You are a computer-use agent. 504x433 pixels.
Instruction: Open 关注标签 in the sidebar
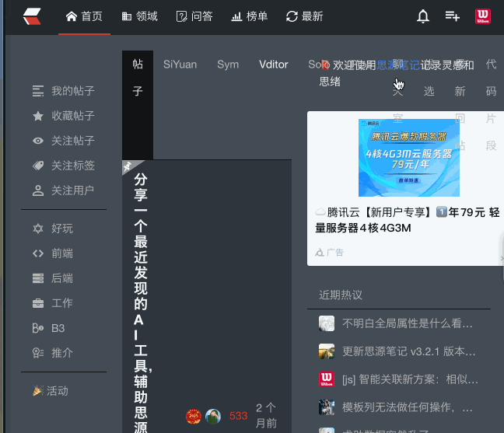tap(64, 166)
